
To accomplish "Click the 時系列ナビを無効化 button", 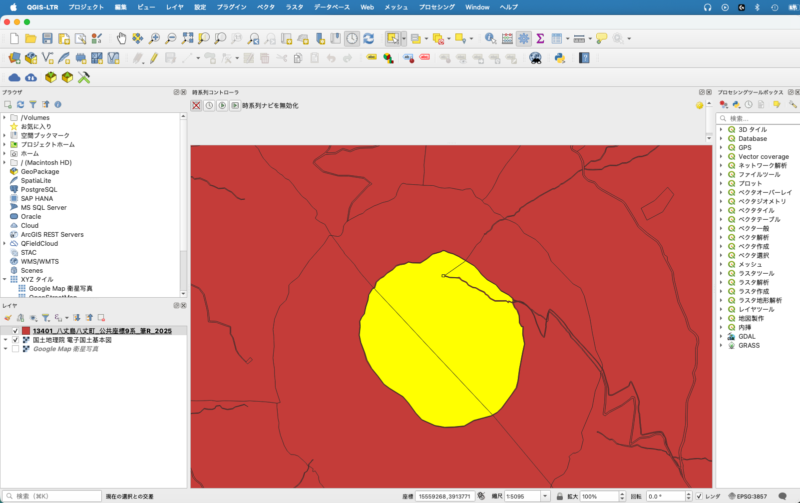I will [x=196, y=105].
